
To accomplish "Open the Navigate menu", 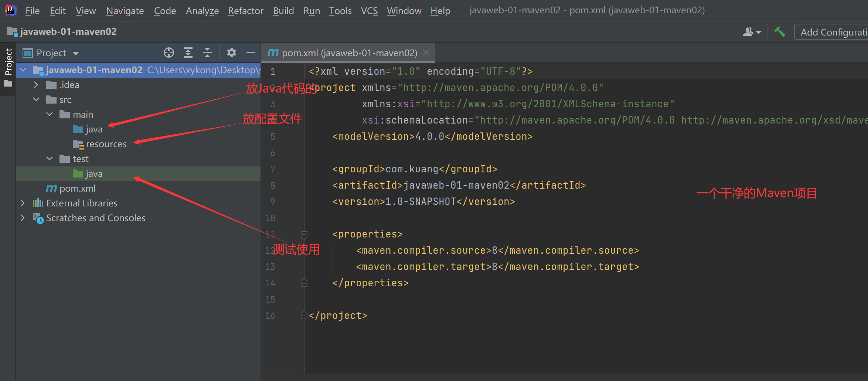I will [125, 11].
